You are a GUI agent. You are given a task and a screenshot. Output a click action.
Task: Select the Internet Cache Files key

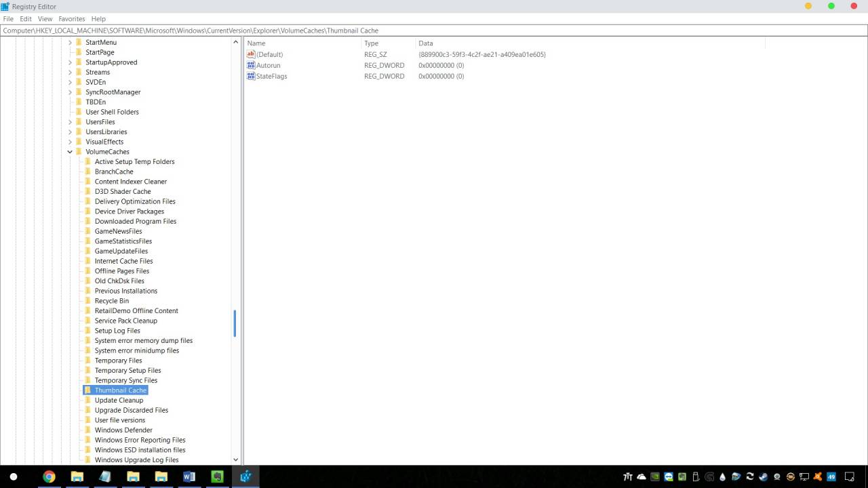point(123,261)
